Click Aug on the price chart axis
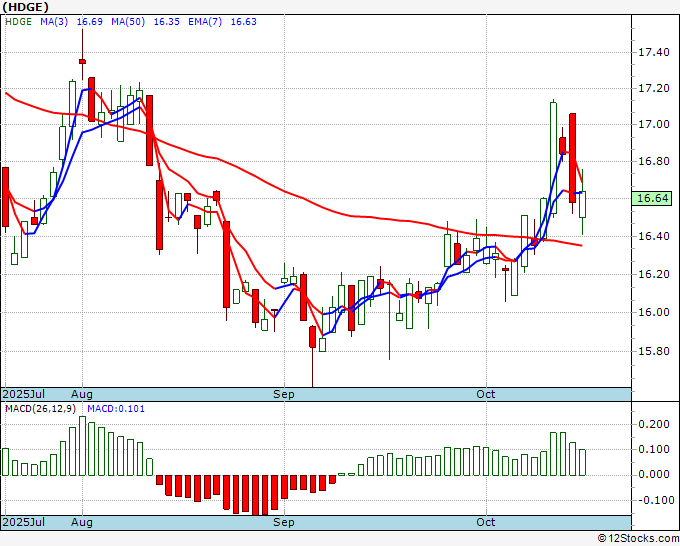The width and height of the screenshot is (680, 546). click(82, 394)
